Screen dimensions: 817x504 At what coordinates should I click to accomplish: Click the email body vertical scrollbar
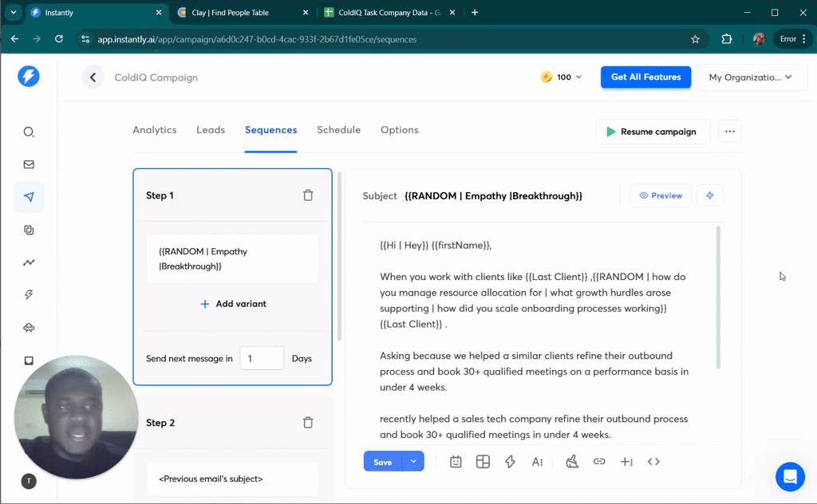pos(718,295)
